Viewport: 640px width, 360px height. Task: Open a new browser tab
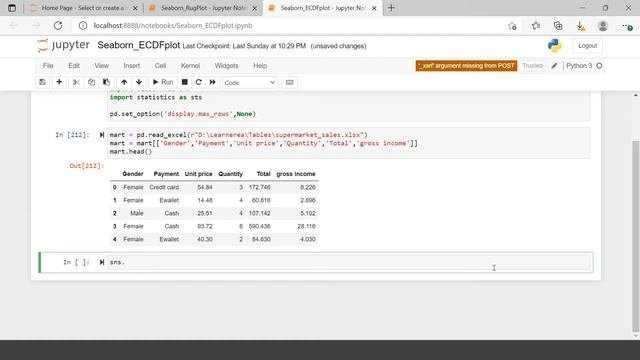391,8
